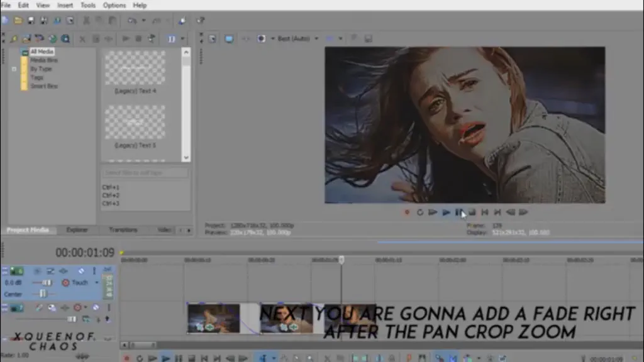
Task: Click the Open folder icon in toolbar
Action: click(x=18, y=20)
